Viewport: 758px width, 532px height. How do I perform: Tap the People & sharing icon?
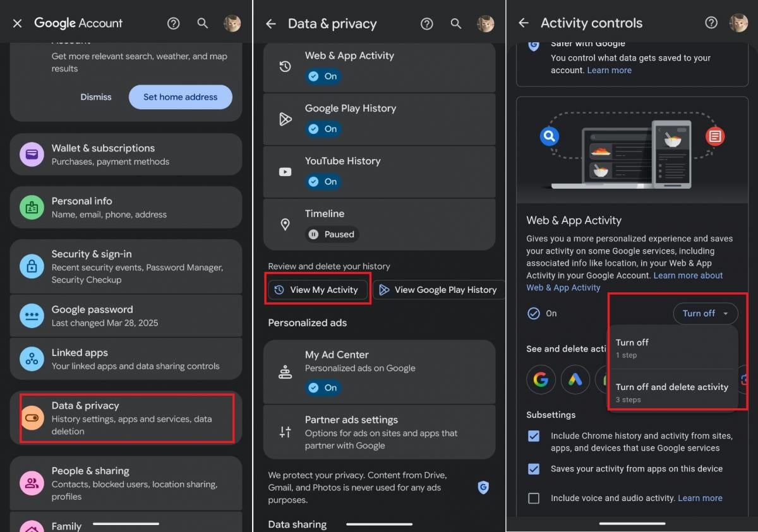[x=32, y=483]
